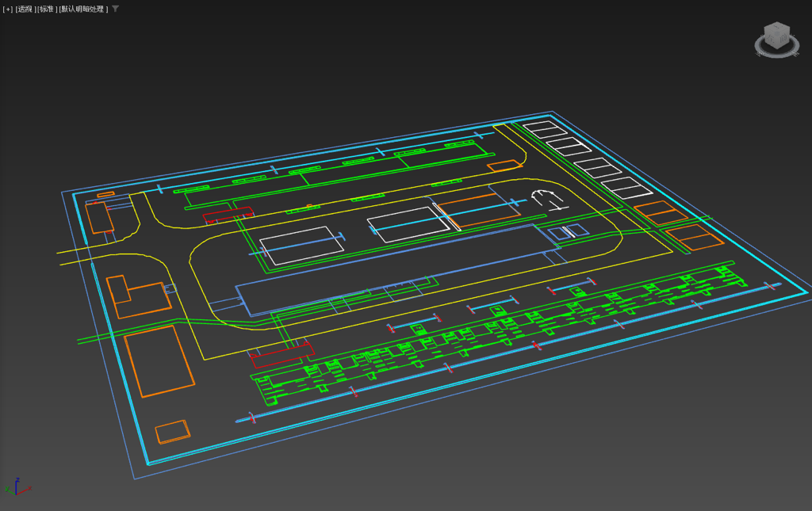Open the 标准 viewport settings menu
Viewport: 812px width, 511px height.
click(46, 10)
